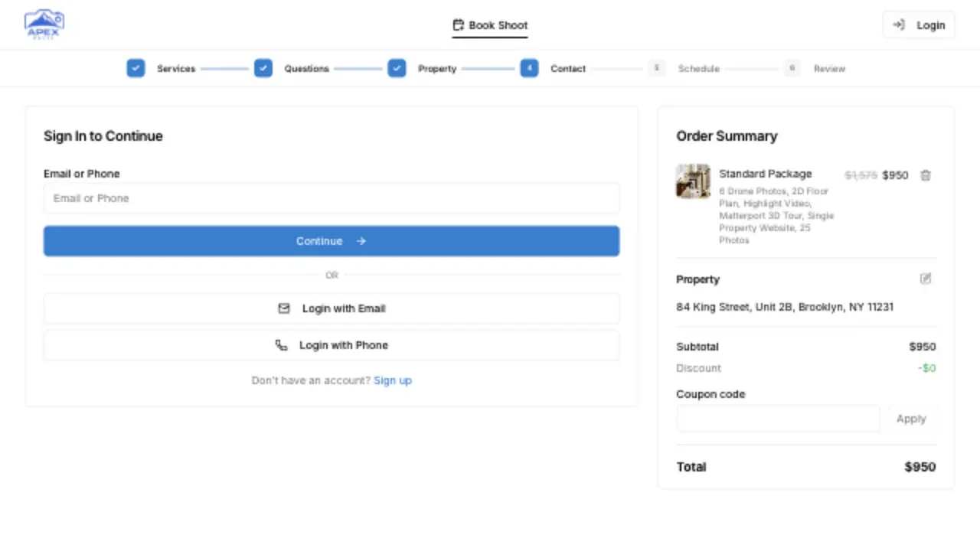Viewport: 980px width, 551px height.
Task: Click the Standard Package title text
Action: click(x=765, y=174)
